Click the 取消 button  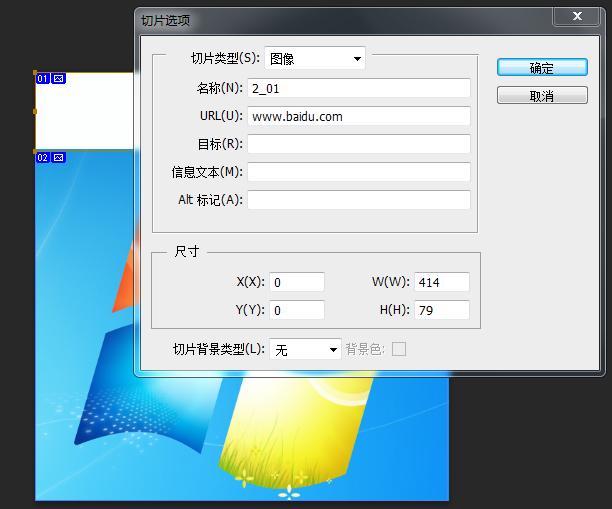coord(542,95)
